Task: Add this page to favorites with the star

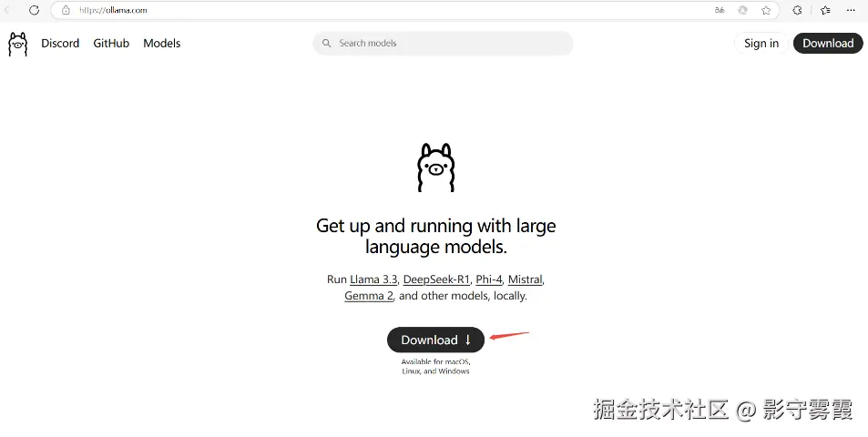Action: pos(766,10)
